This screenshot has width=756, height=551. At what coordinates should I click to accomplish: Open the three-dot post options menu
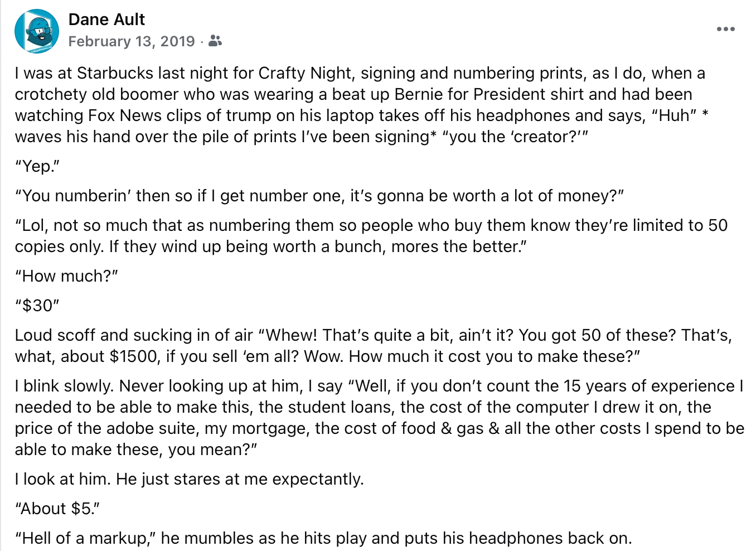coord(725,29)
